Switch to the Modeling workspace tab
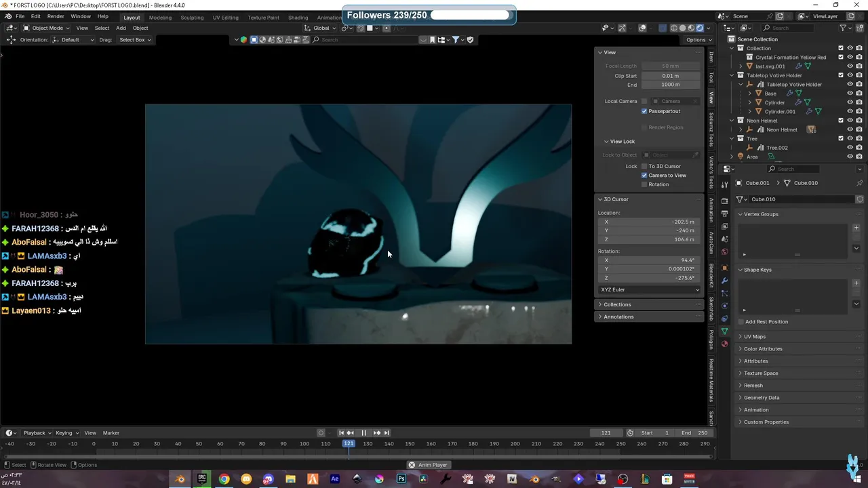This screenshot has width=868, height=488. [160, 17]
